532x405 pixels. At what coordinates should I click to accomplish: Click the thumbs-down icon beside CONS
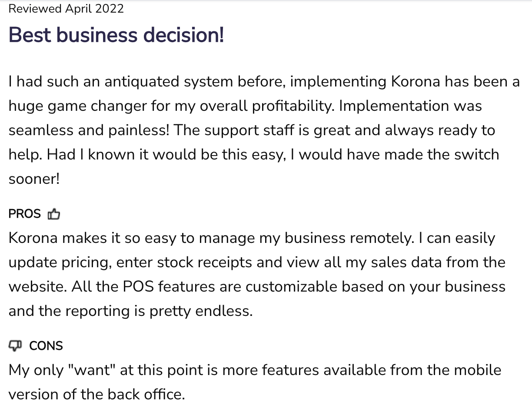click(15, 345)
